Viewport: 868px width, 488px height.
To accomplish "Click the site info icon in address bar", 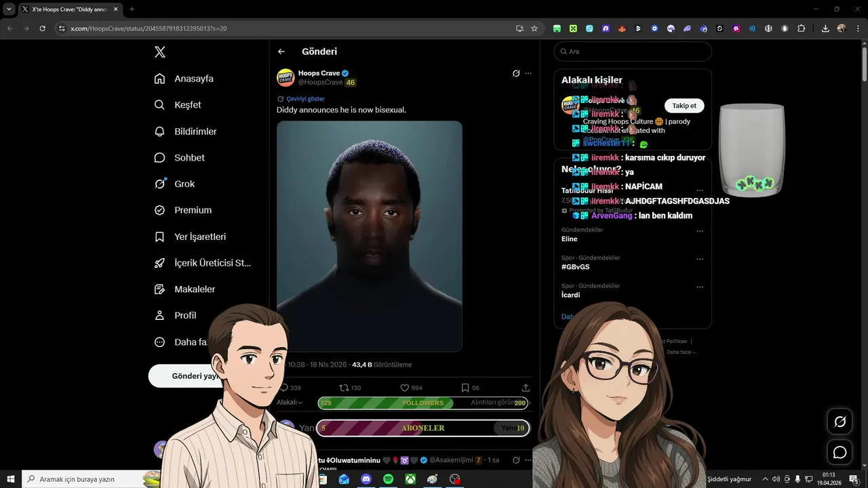I will point(62,28).
